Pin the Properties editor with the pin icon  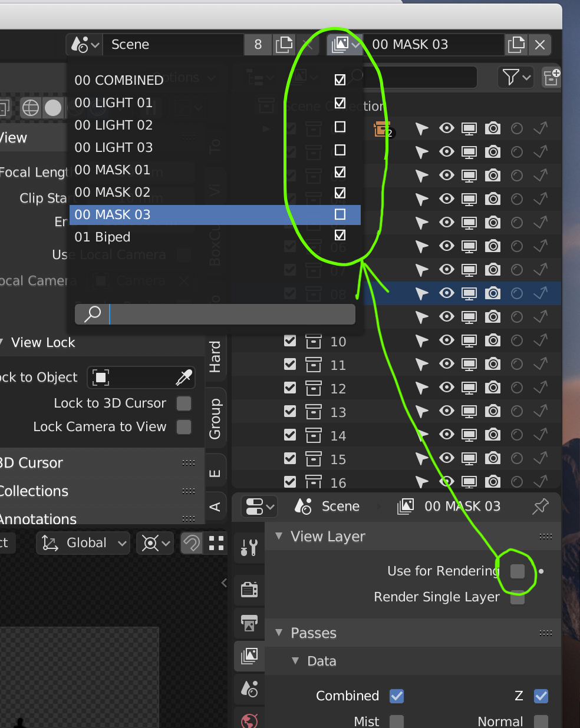point(540,507)
